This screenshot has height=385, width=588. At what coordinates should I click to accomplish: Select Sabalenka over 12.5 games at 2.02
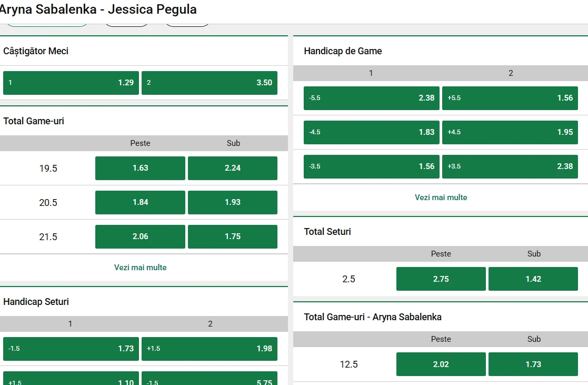441,364
